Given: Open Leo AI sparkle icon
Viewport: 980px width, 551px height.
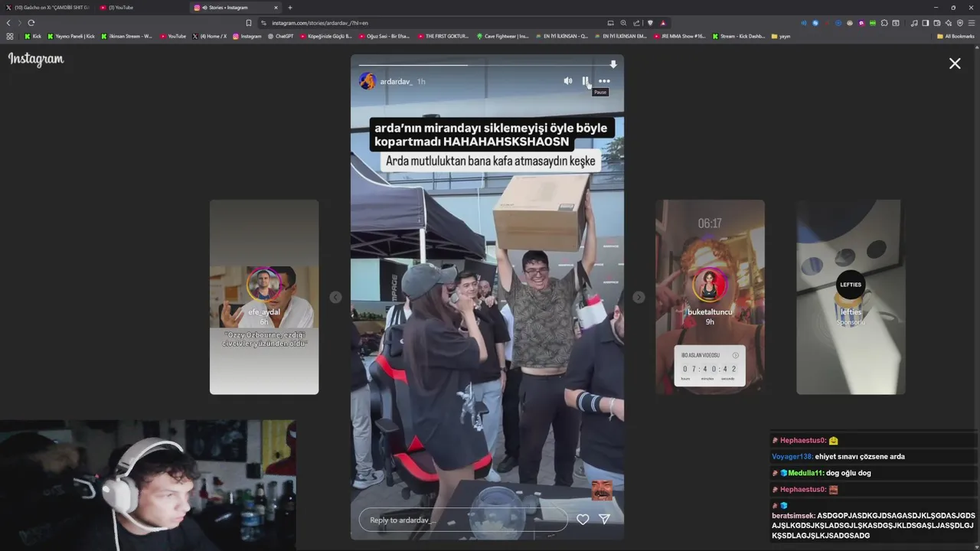Looking at the screenshot, I should point(949,23).
